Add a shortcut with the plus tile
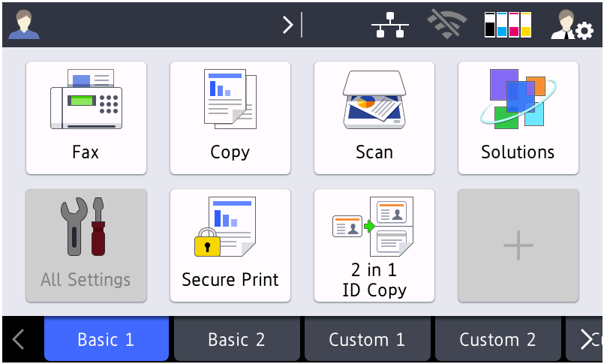604x364 pixels. 518,245
